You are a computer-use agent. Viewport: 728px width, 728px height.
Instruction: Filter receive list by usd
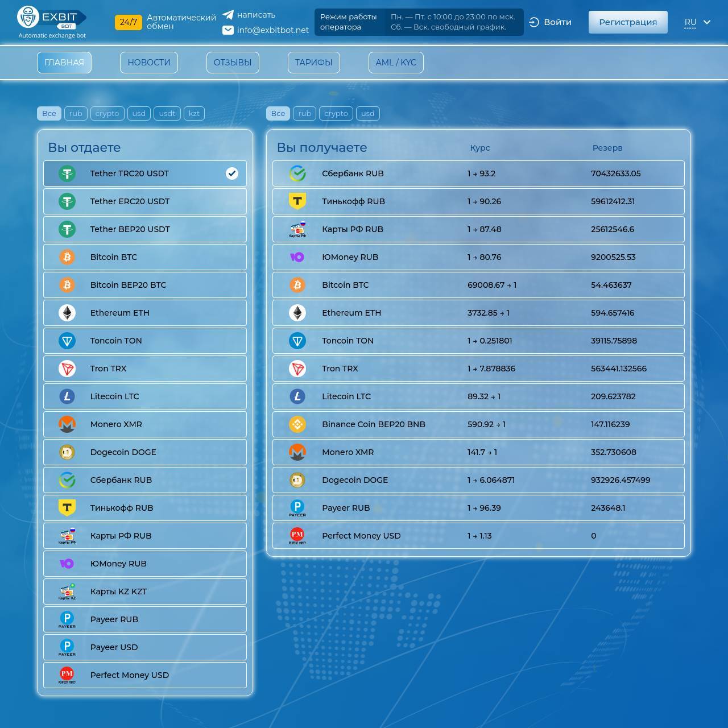click(x=368, y=113)
